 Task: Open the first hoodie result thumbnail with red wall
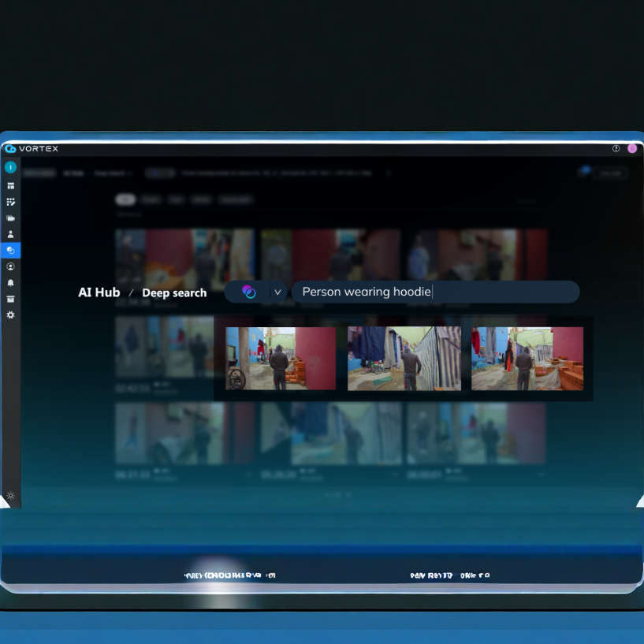click(281, 359)
